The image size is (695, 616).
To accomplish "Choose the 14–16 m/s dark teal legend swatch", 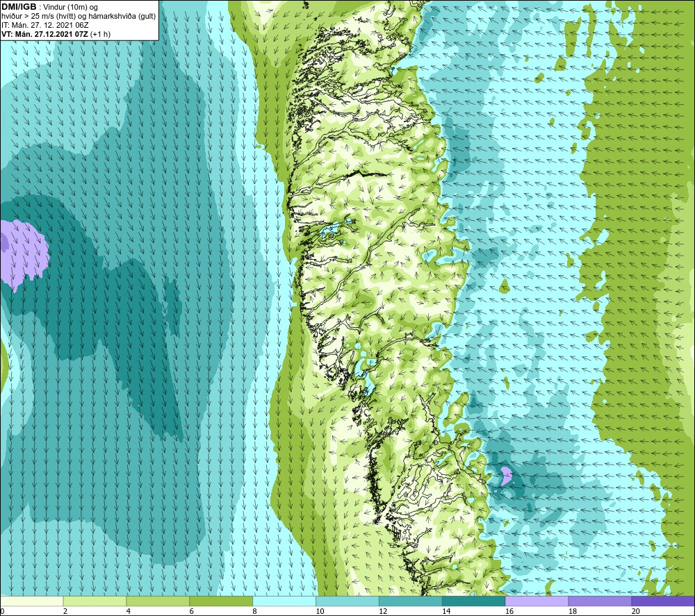I will click(474, 601).
